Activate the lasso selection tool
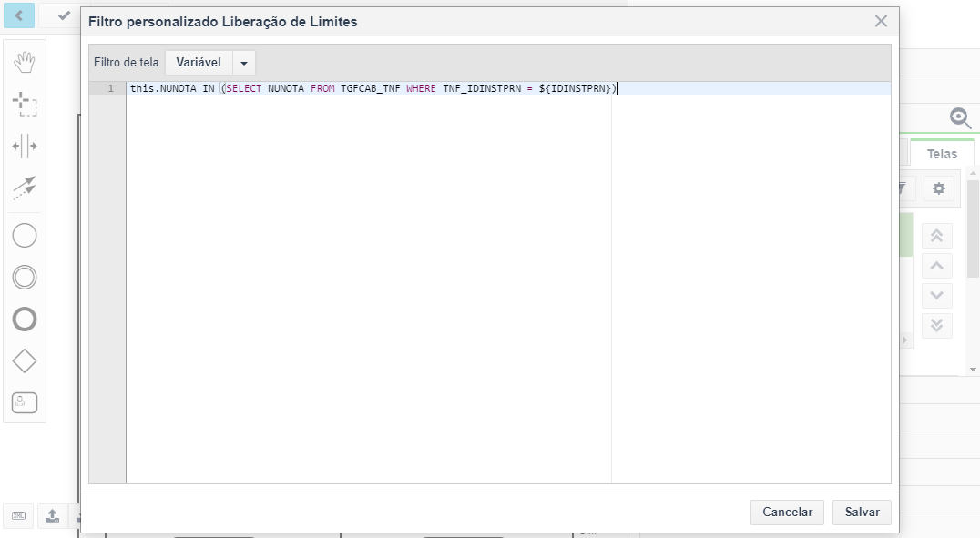The image size is (980, 538). point(25,104)
